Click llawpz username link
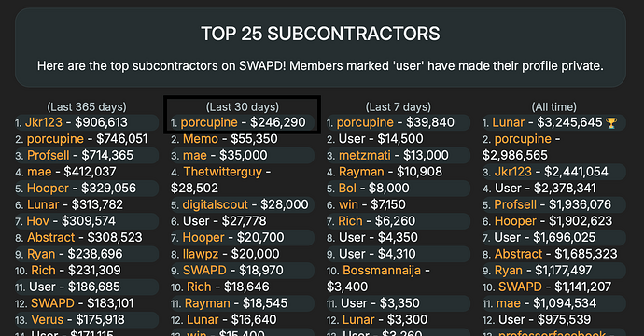The image size is (644, 336). 201,254
